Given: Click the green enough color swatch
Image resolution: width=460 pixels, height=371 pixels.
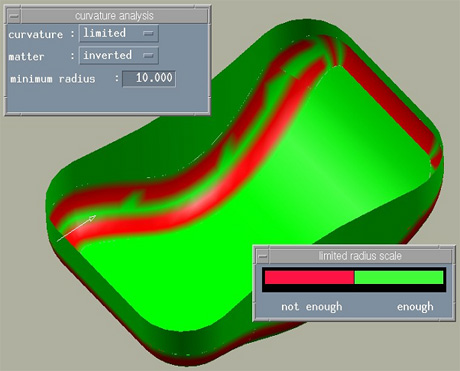Looking at the screenshot, I should (399, 277).
